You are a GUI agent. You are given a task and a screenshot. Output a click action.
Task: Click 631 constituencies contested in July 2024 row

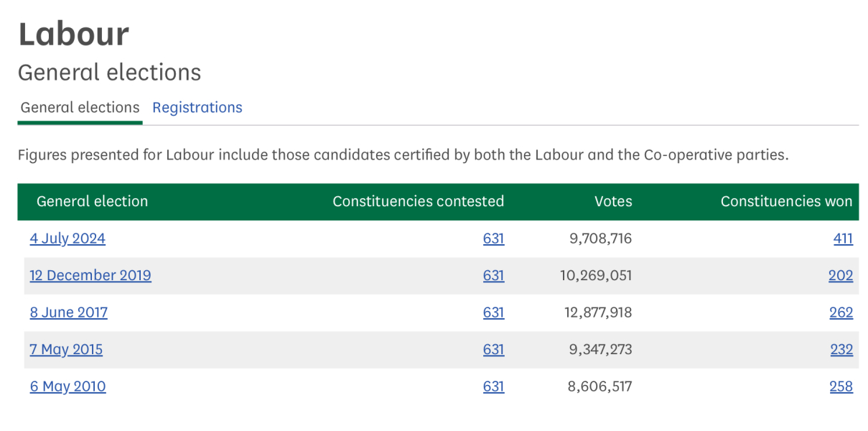click(x=493, y=238)
